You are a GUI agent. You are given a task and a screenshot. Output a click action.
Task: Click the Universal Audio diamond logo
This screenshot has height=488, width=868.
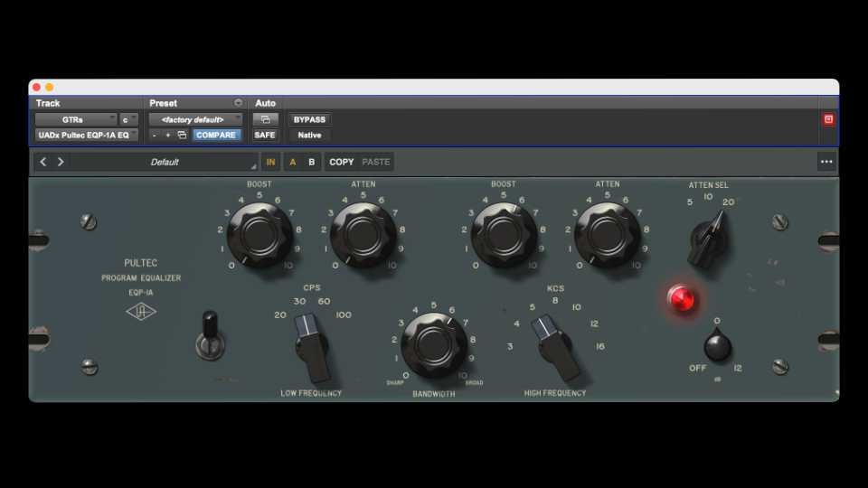[141, 312]
